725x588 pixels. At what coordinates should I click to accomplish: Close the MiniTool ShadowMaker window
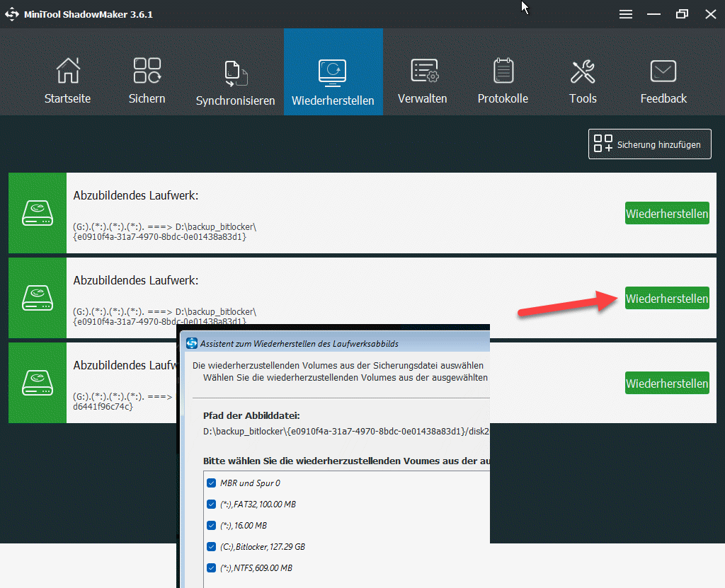click(711, 14)
